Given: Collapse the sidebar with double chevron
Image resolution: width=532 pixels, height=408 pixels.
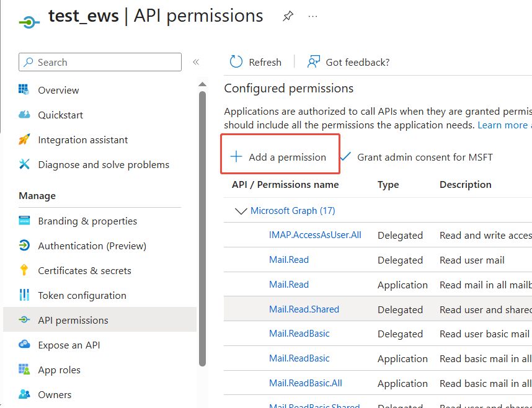Looking at the screenshot, I should [x=196, y=62].
